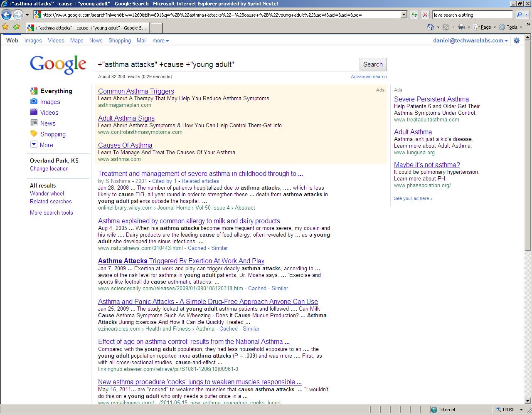Open the Wonder wheel option
The image size is (532, 415).
pos(47,194)
